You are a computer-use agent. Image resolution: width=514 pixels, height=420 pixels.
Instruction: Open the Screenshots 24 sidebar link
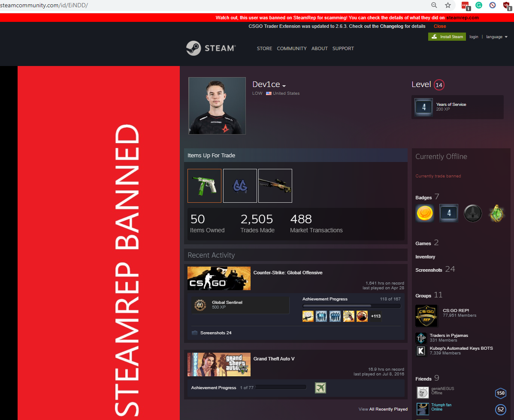[435, 270]
